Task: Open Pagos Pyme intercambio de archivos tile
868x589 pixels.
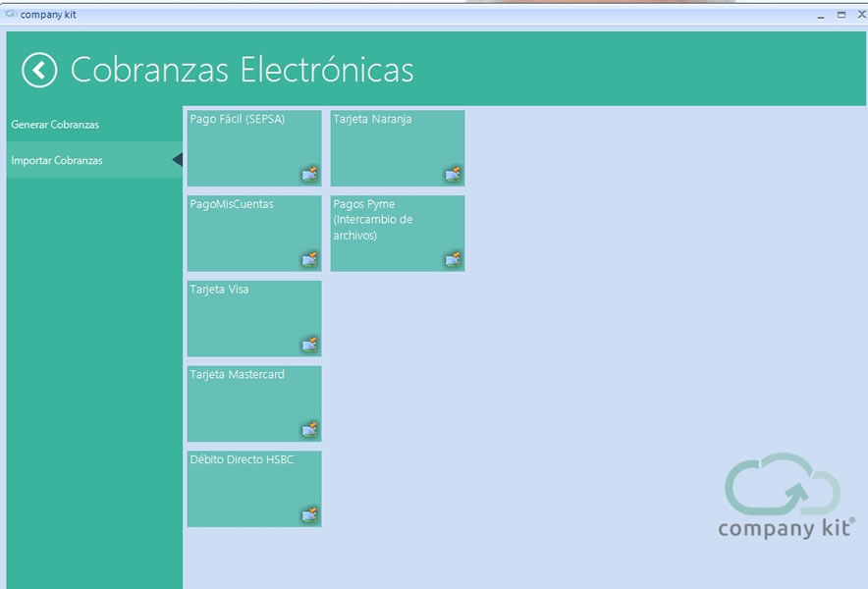Action: [x=398, y=233]
